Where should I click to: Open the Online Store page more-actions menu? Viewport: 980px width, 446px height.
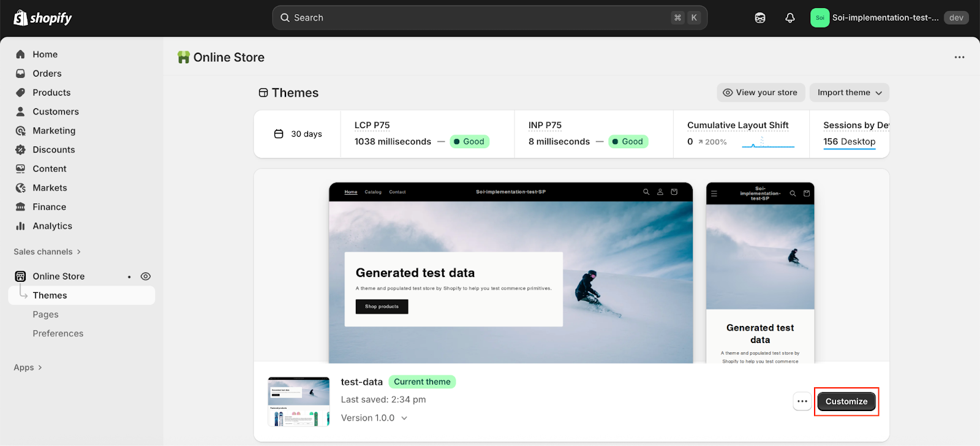tap(959, 57)
